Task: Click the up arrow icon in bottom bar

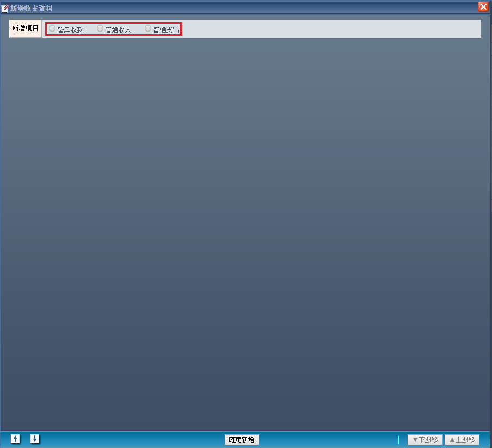Action: (16, 439)
